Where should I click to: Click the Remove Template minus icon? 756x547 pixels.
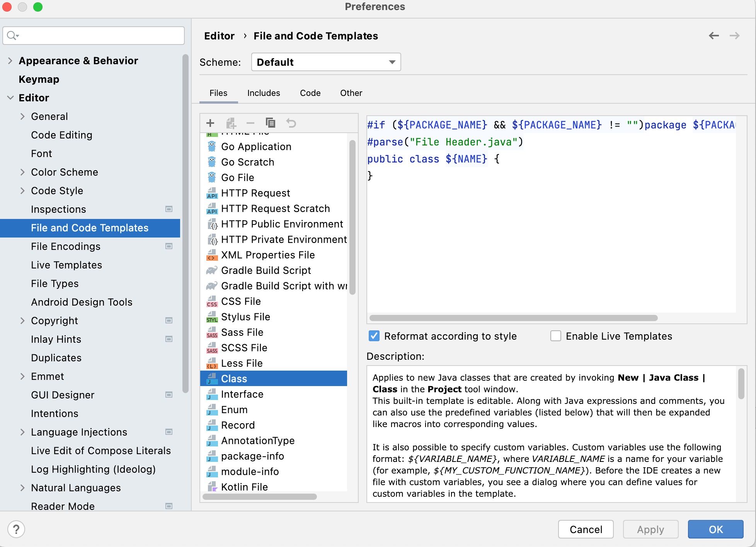click(250, 123)
